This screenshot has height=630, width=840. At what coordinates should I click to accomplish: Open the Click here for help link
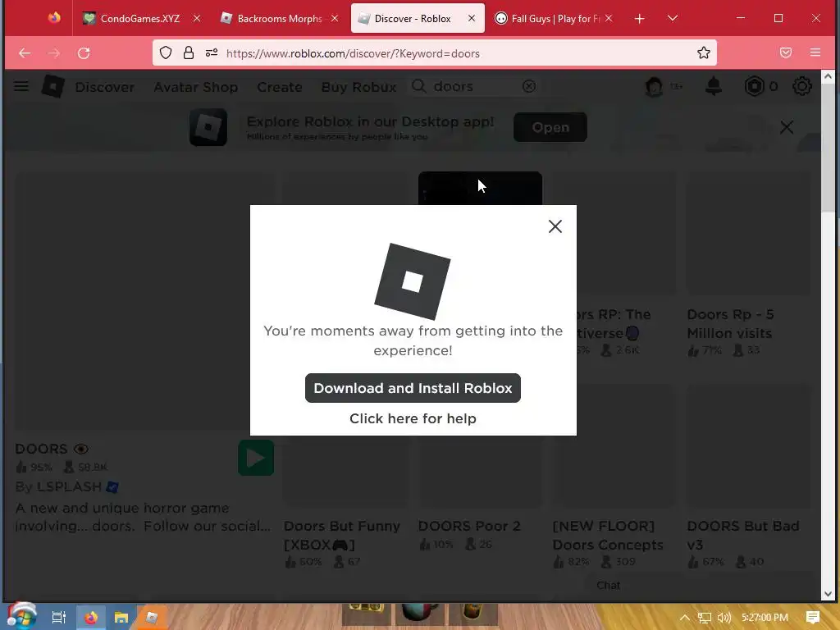[413, 418]
